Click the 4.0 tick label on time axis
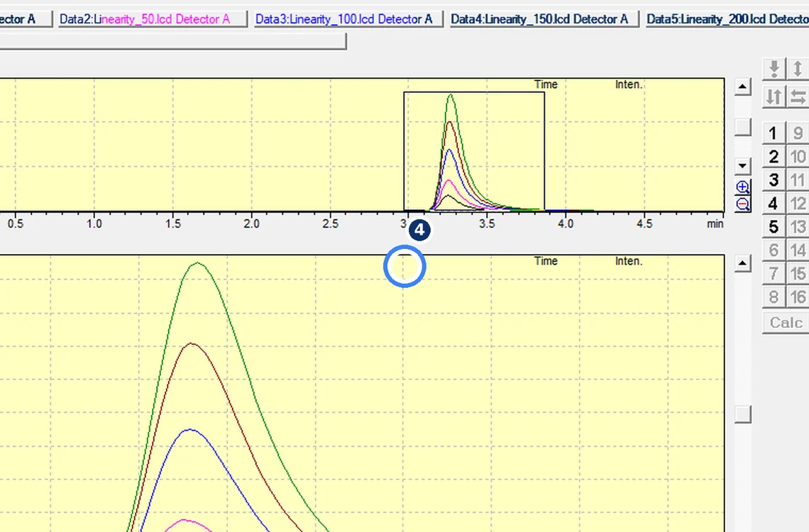 click(566, 223)
